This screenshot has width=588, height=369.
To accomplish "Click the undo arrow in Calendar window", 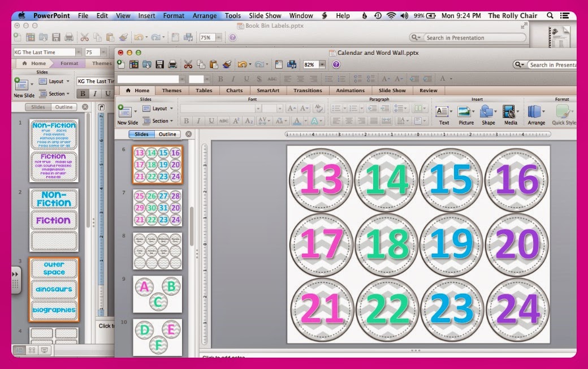I will coord(242,65).
